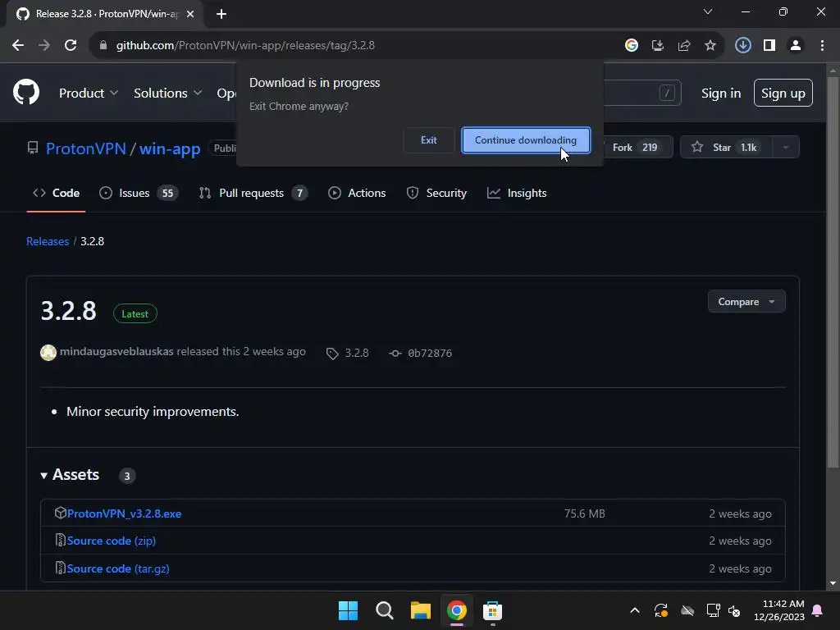Viewport: 840px width, 630px height.
Task: Open the Compare dropdown
Action: click(x=746, y=302)
